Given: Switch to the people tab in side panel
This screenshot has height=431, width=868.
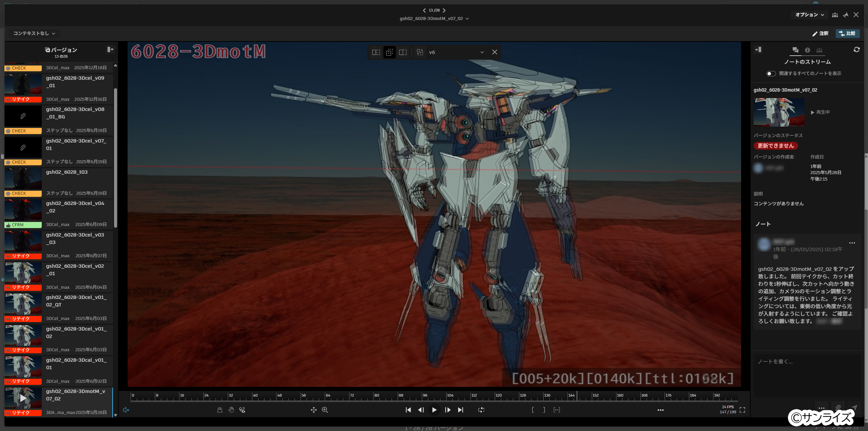Looking at the screenshot, I should tap(819, 50).
